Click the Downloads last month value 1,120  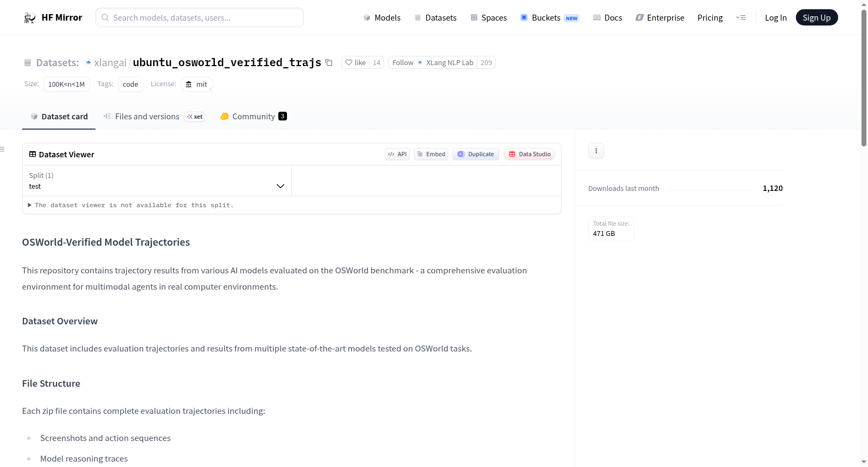tap(773, 188)
